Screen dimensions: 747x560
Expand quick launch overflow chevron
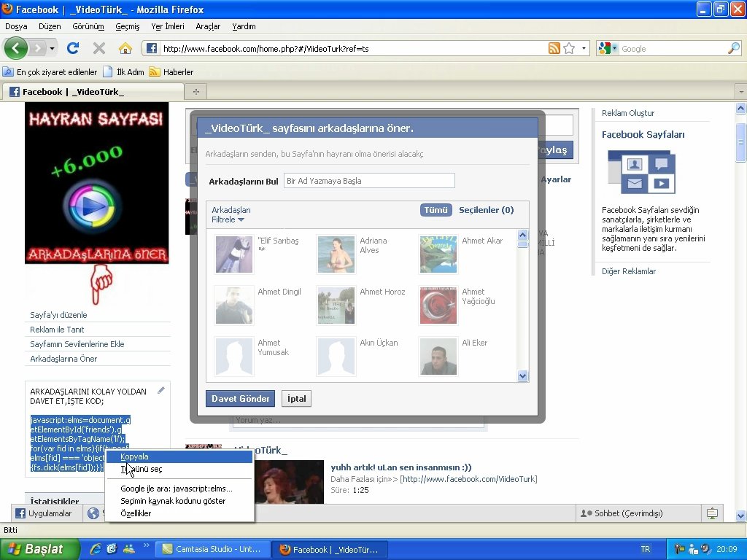(x=146, y=545)
